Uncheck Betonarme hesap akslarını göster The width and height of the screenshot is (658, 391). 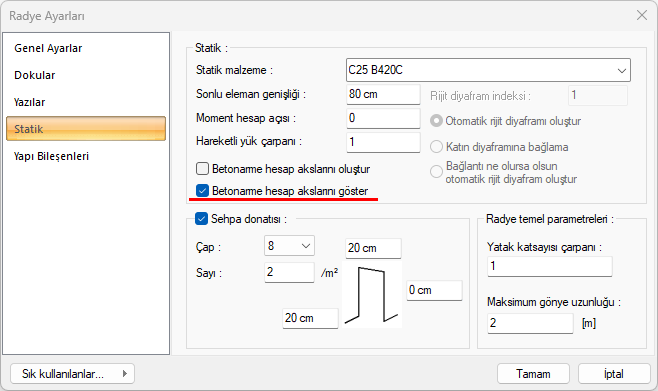202,191
